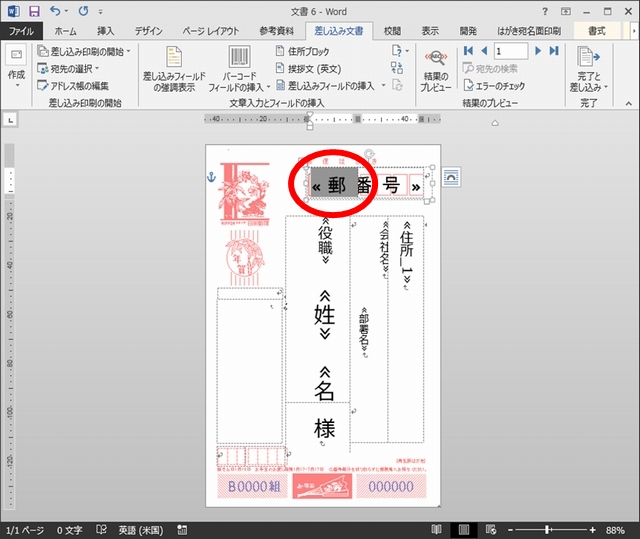Click the tab selector at ruler corner

click(11, 120)
